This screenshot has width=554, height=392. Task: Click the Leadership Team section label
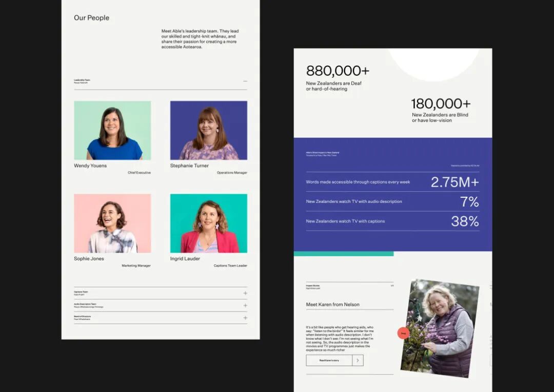(x=82, y=81)
